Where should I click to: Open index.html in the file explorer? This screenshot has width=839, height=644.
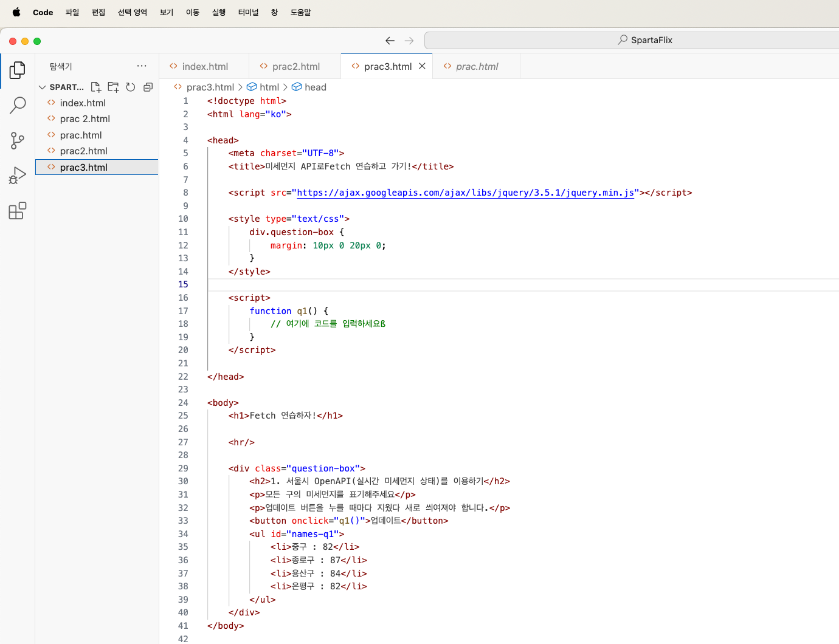pos(97,103)
